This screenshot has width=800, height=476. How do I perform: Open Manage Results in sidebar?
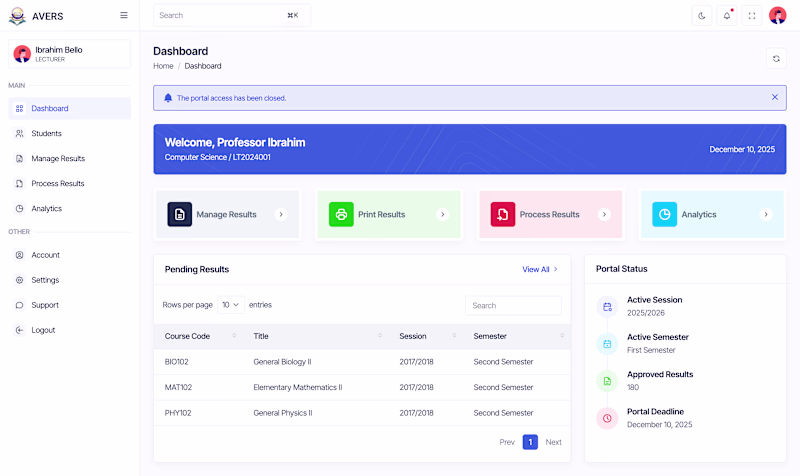pos(69,158)
